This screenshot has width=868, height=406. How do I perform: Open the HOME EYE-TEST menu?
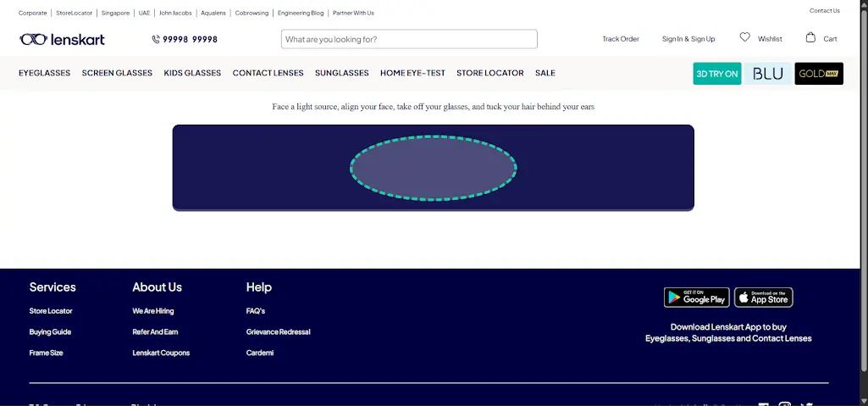point(412,73)
